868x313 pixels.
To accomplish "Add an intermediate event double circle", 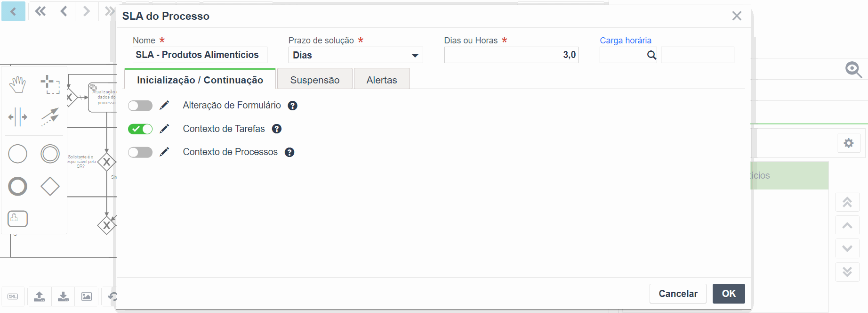I will (50, 154).
